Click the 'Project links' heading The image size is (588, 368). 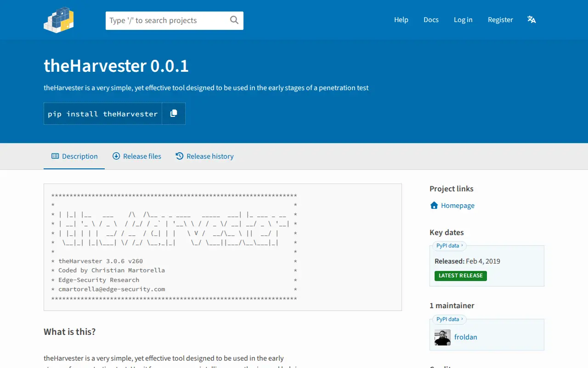coord(452,189)
